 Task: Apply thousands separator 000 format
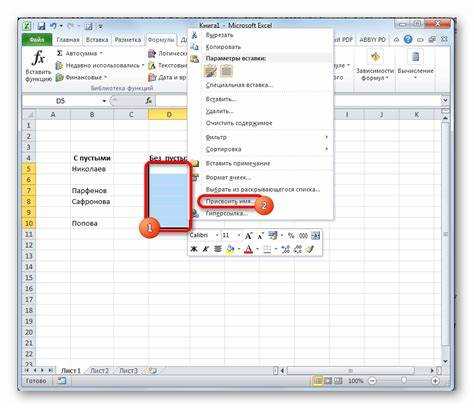tap(303, 236)
